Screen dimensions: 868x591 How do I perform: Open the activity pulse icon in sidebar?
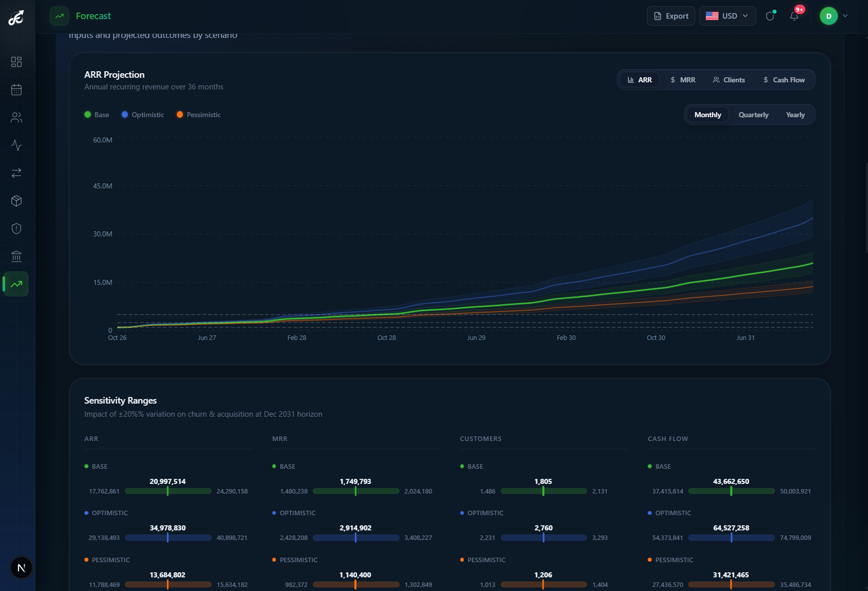point(16,145)
